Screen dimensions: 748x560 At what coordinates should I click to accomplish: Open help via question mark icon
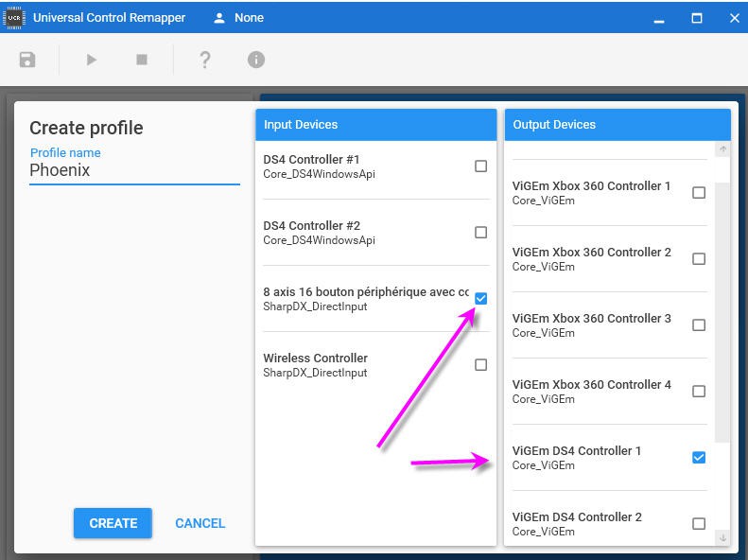[x=204, y=60]
